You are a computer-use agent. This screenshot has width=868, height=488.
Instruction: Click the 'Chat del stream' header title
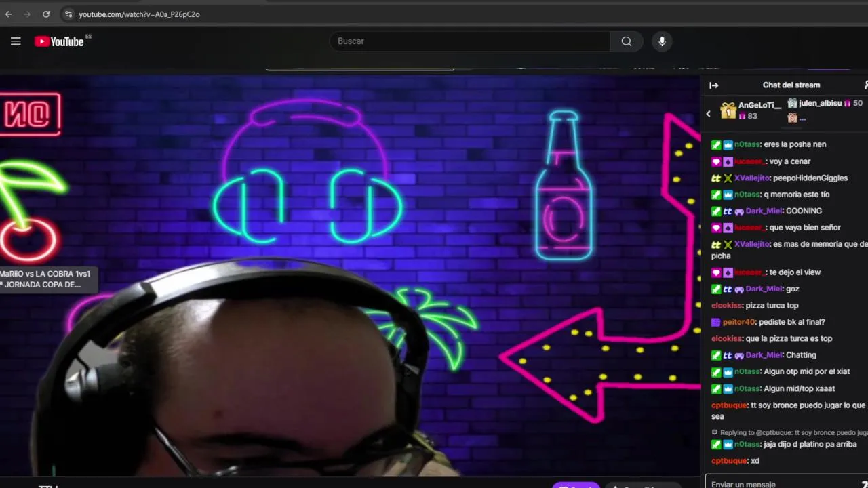point(791,85)
